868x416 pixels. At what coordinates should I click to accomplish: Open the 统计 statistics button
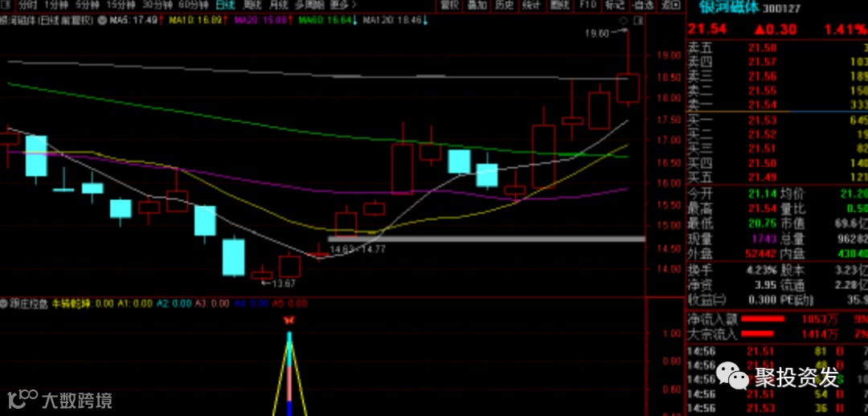tap(531, 5)
